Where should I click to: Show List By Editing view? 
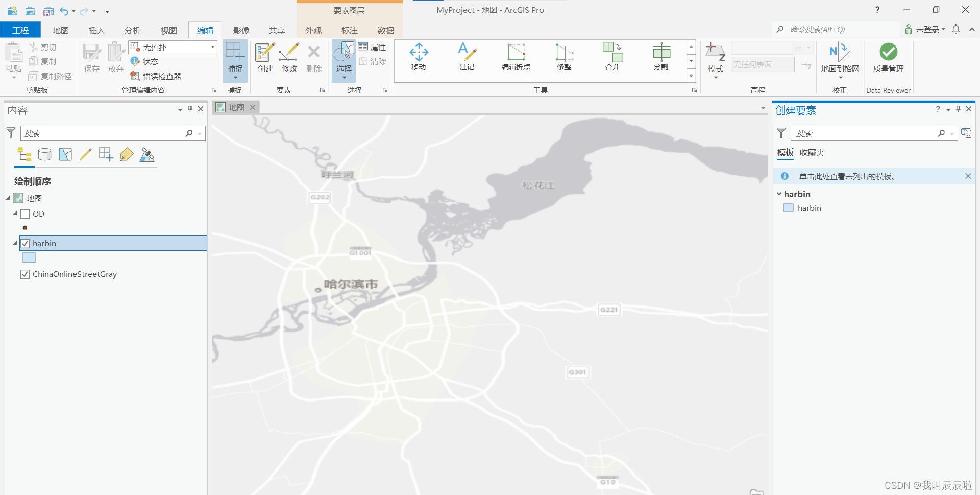point(86,155)
